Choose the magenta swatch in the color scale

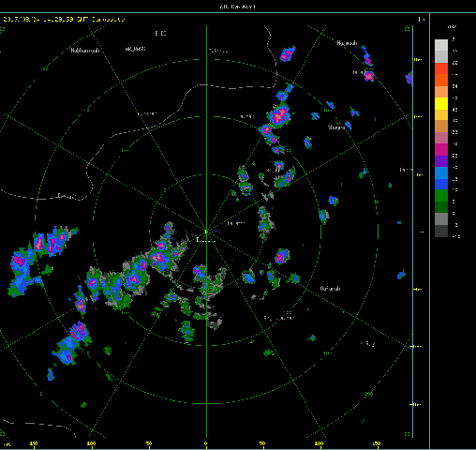pyautogui.click(x=441, y=150)
